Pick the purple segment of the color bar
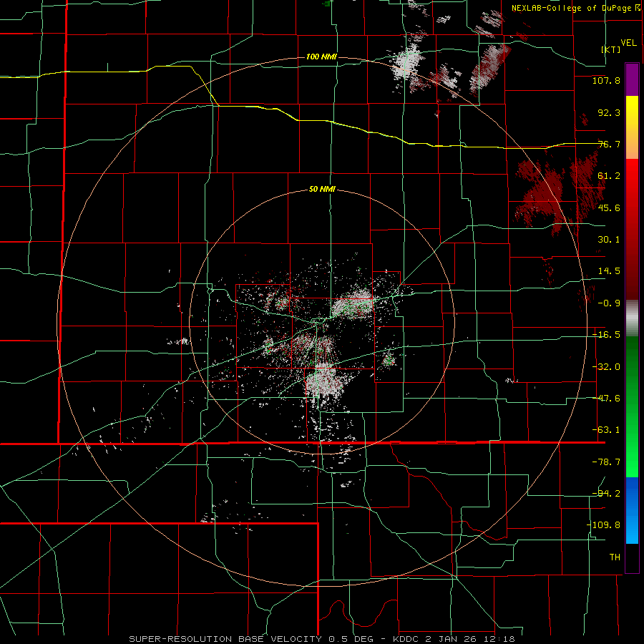644x644 pixels. coord(632,79)
